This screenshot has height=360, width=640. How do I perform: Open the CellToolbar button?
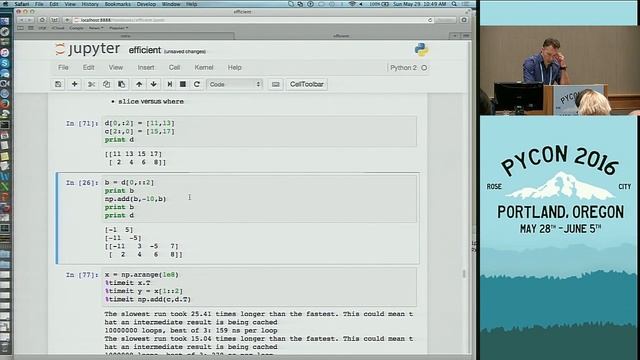[x=307, y=84]
